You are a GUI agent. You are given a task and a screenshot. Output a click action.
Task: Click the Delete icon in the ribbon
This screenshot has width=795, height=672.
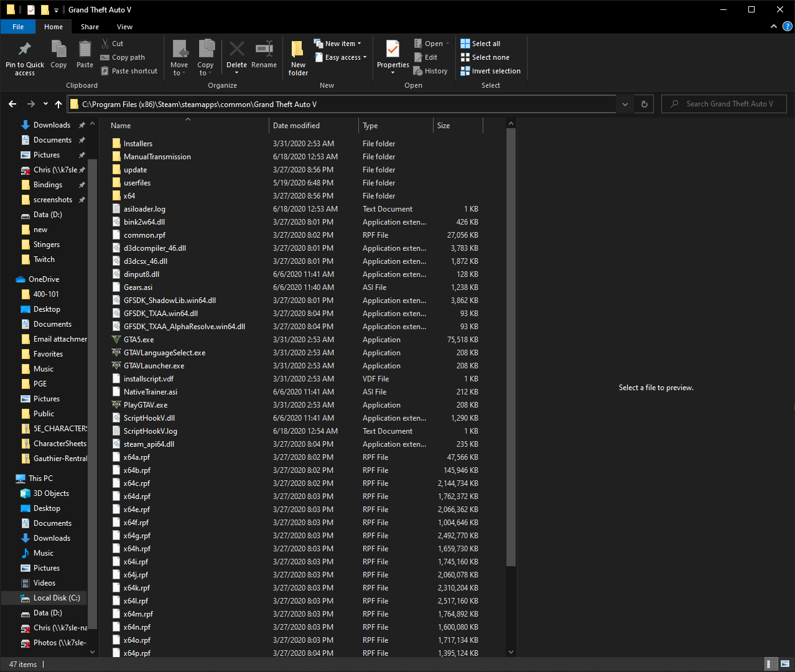click(236, 55)
